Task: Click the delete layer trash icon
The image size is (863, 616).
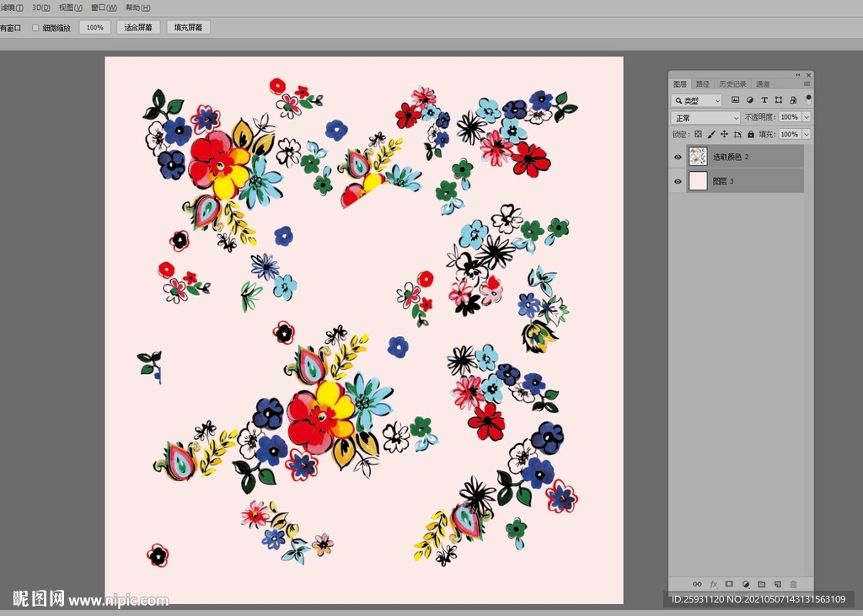Action: point(793,584)
